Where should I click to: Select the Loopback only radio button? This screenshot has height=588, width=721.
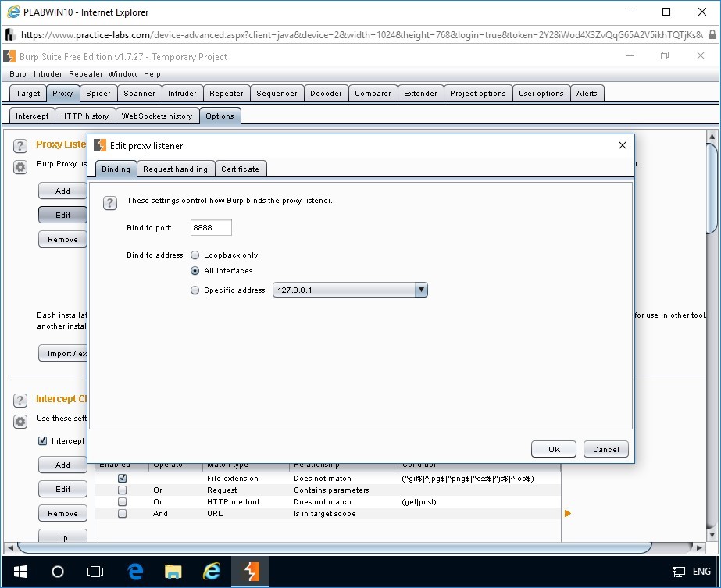pos(195,255)
